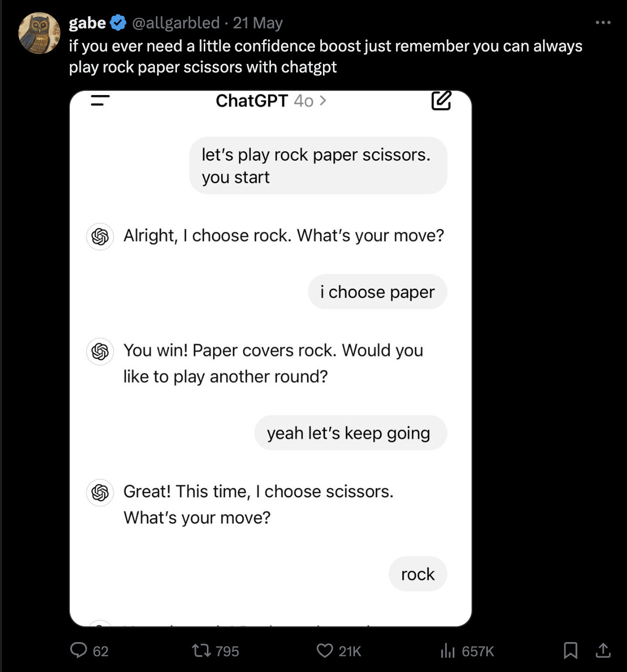View analytics via the views icon
Viewport: 627px width, 672px height.
447,651
